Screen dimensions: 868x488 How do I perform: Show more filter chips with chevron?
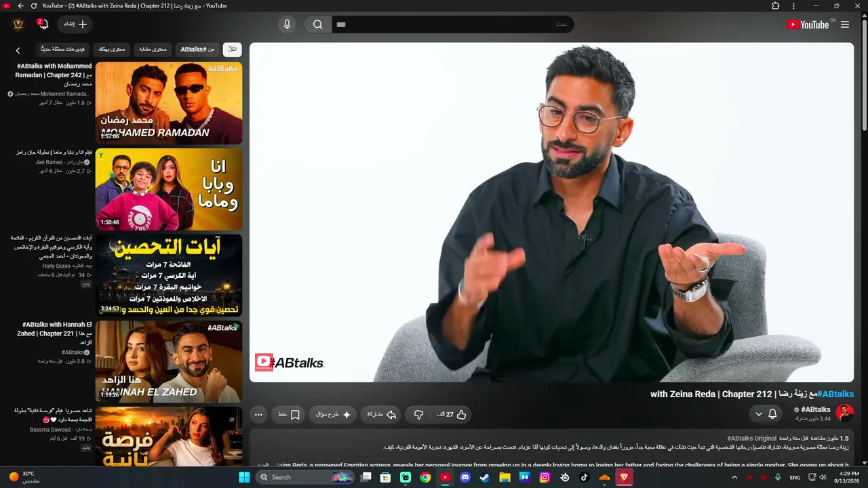click(x=18, y=50)
